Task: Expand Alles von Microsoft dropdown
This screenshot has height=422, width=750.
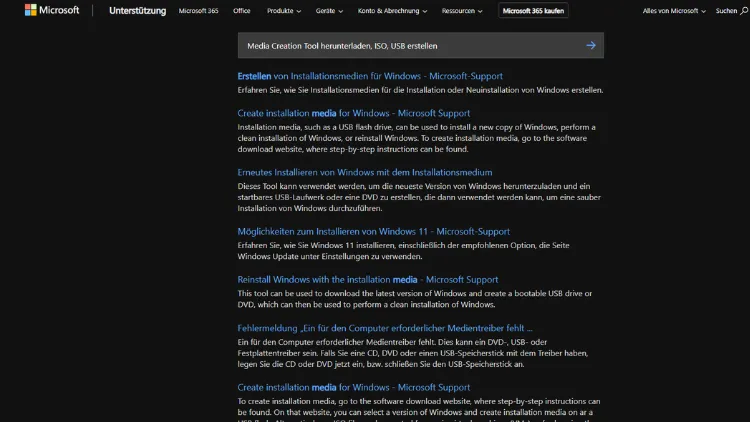Action: pyautogui.click(x=673, y=11)
